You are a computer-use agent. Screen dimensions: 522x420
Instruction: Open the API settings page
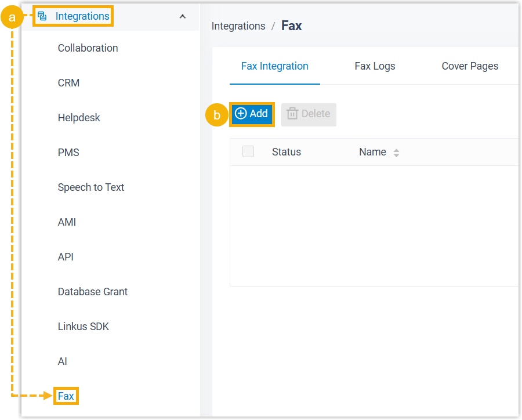pyautogui.click(x=66, y=257)
